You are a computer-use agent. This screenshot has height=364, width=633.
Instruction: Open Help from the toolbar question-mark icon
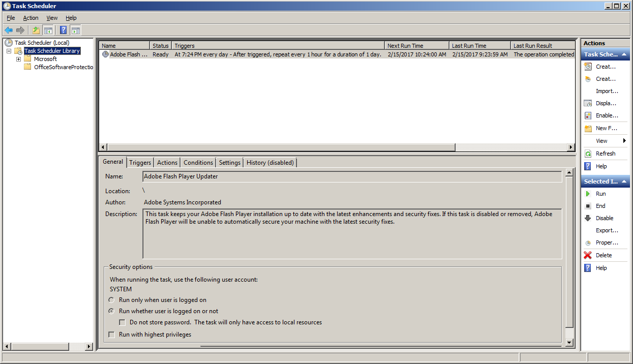(64, 30)
